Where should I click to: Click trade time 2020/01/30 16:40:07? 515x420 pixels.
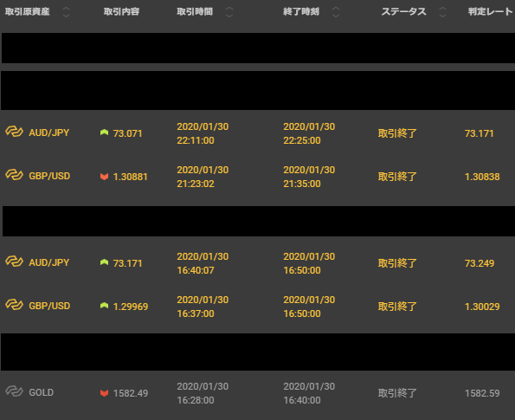203,263
